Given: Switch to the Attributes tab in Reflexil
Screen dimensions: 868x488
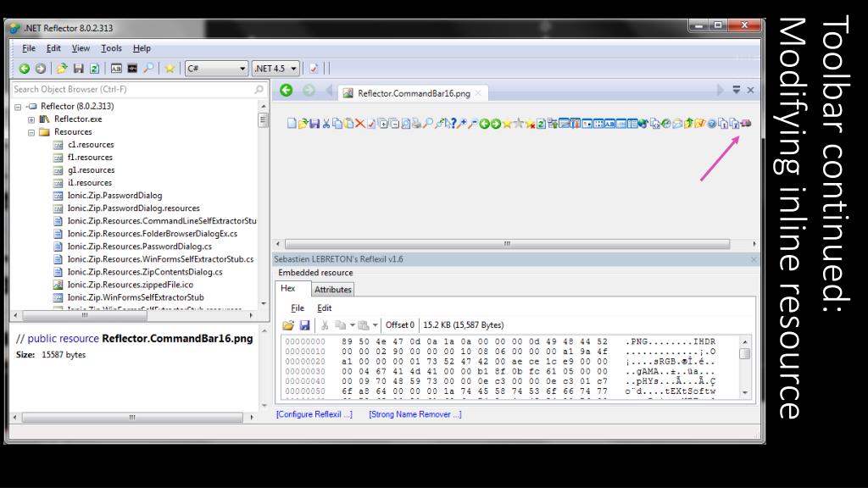Looking at the screenshot, I should (x=332, y=290).
